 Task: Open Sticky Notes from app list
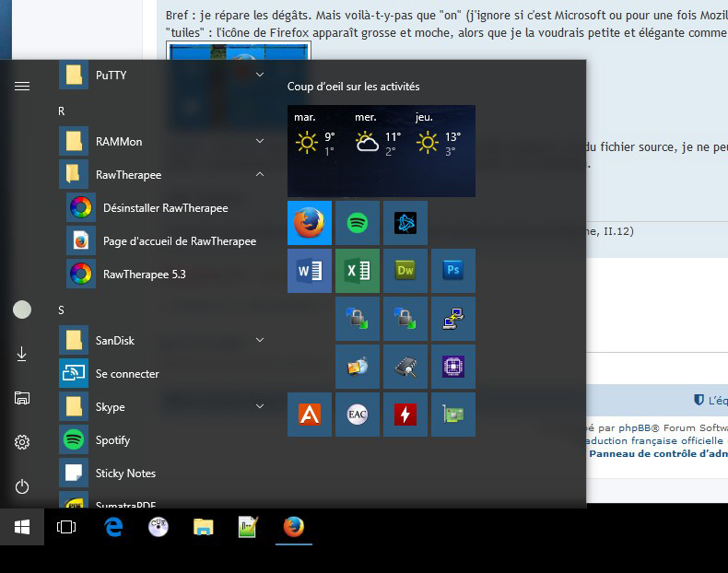[125, 473]
